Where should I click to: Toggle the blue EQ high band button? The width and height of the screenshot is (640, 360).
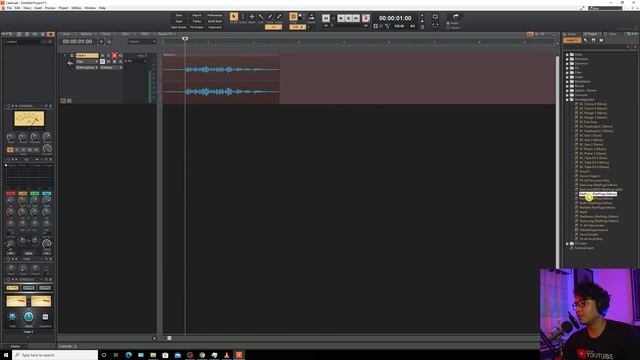47,193
